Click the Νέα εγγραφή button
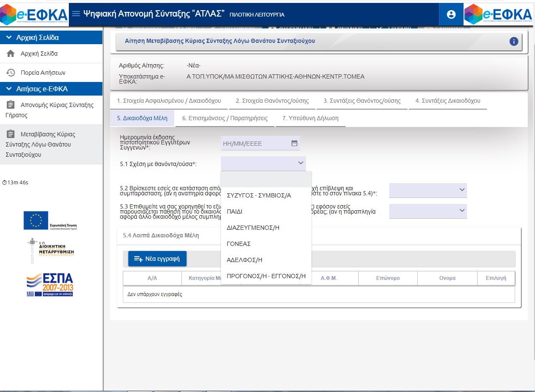 click(157, 258)
